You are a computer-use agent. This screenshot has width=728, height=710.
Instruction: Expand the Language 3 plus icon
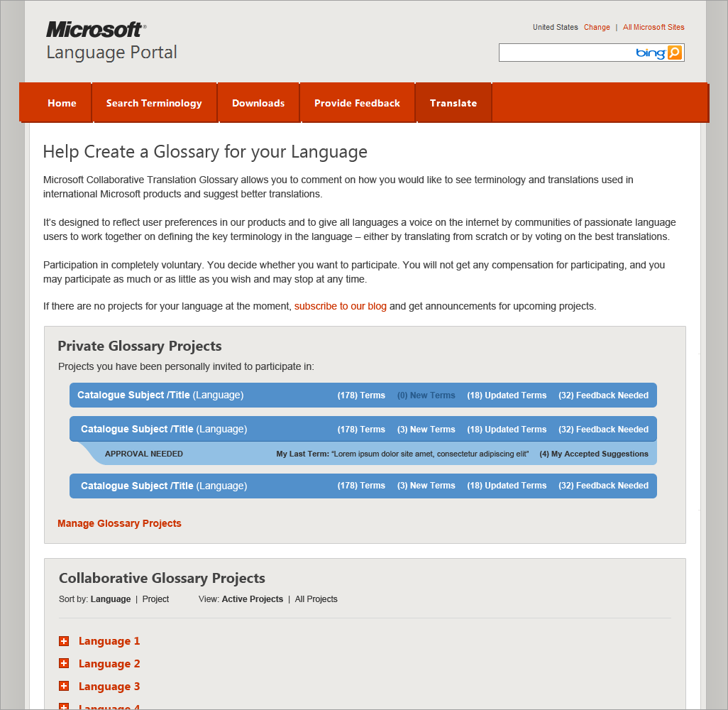coord(64,687)
